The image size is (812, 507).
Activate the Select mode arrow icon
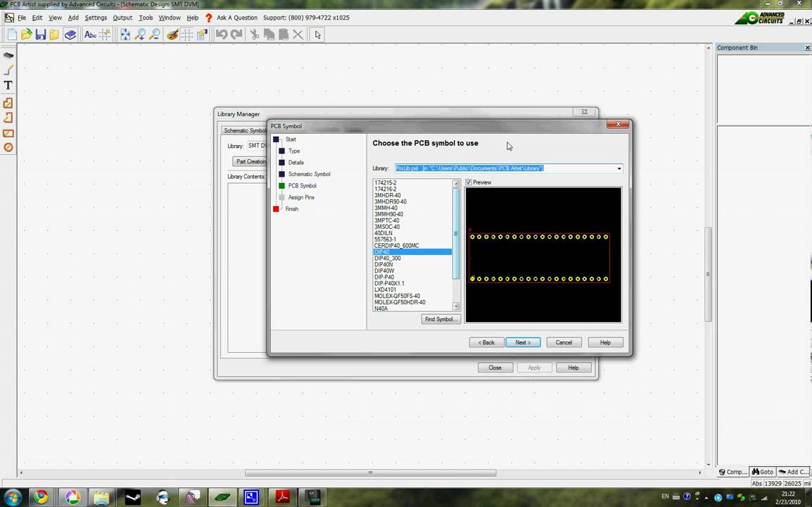pyautogui.click(x=317, y=35)
